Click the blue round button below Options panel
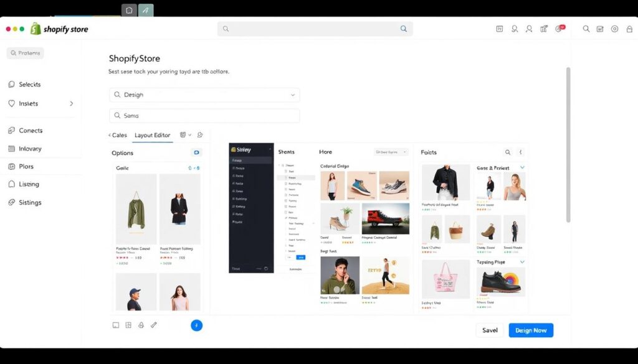Screen dimensions: 638x364 coord(196,325)
